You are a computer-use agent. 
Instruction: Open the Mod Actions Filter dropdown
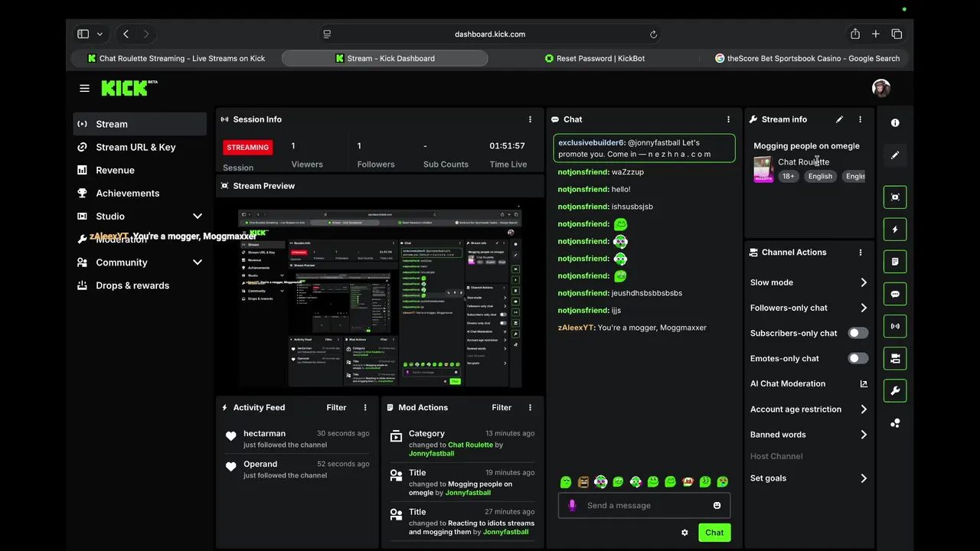501,408
